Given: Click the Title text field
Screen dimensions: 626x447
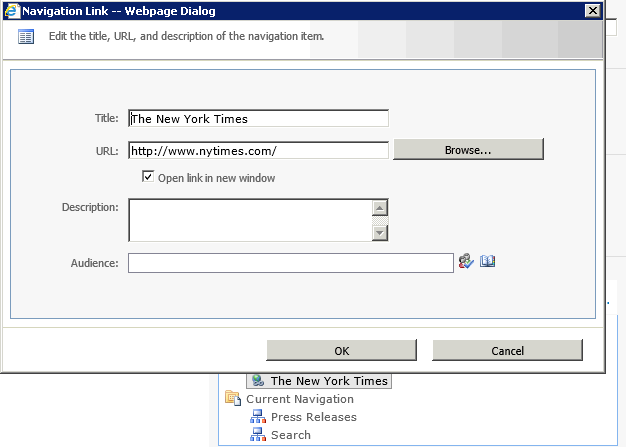Looking at the screenshot, I should coord(258,119).
